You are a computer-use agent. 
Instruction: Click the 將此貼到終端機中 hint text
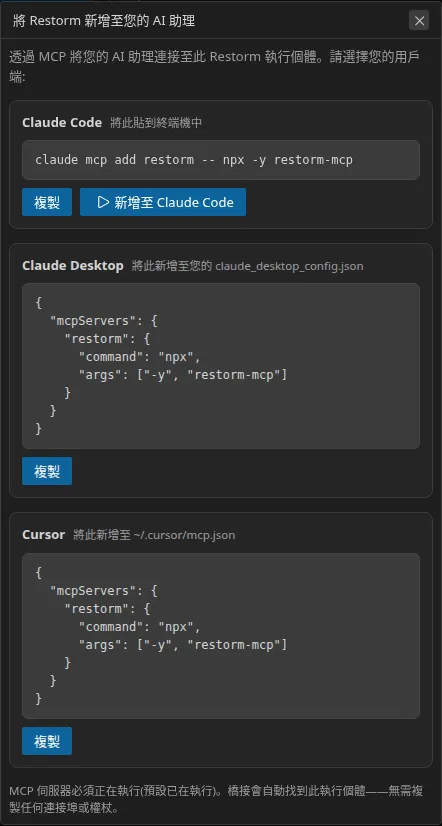point(156,123)
